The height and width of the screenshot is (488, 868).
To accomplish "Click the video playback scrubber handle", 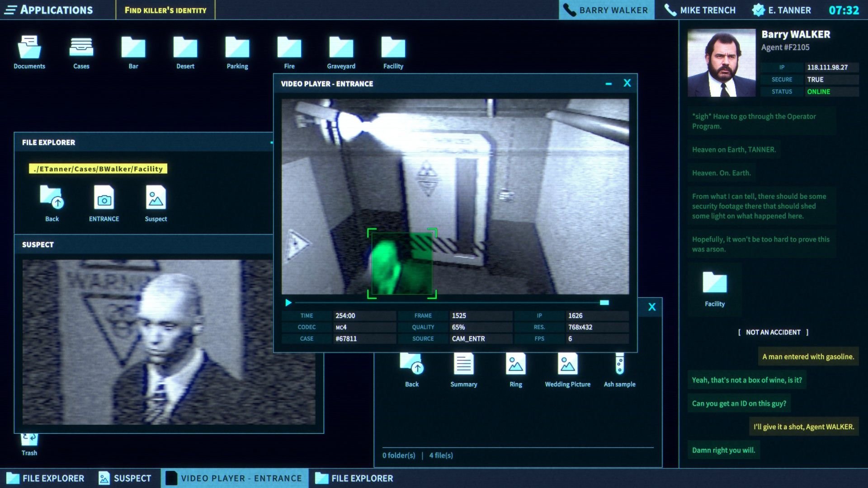I will click(x=604, y=303).
